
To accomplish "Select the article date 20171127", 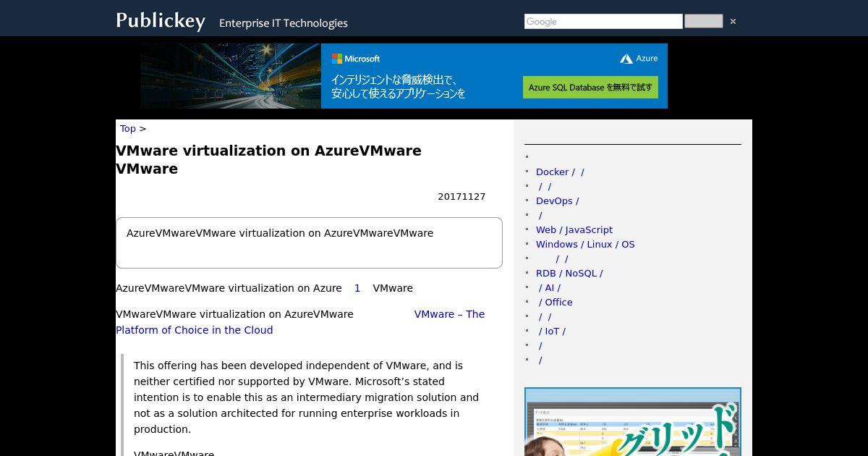I will (x=461, y=197).
